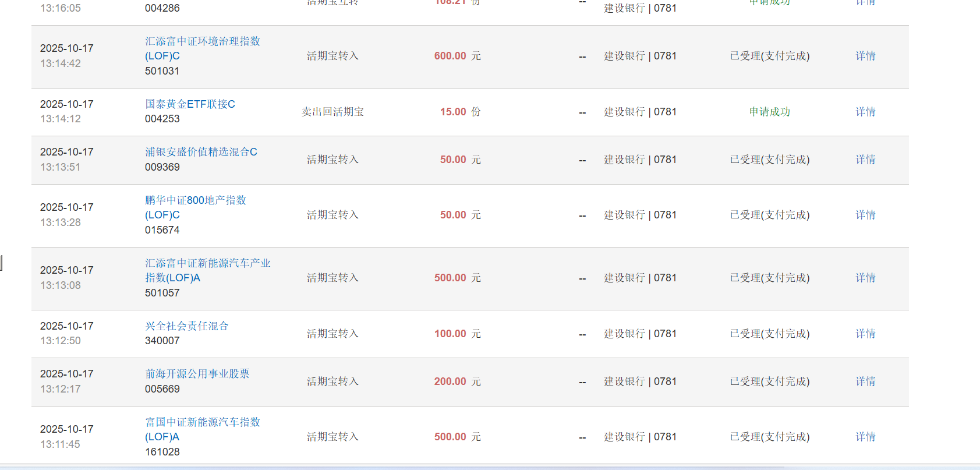
Task: Open 详情 for fund 015674 row
Action: pyautogui.click(x=865, y=215)
